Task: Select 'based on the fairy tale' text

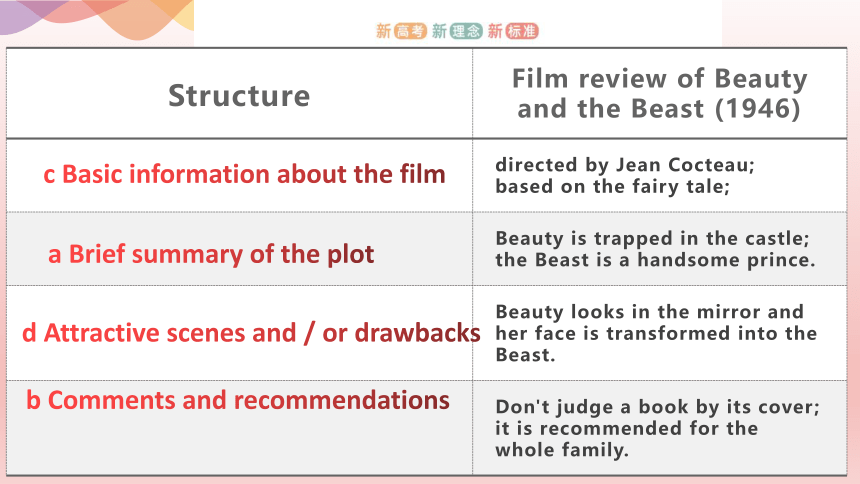Action: 613,187
